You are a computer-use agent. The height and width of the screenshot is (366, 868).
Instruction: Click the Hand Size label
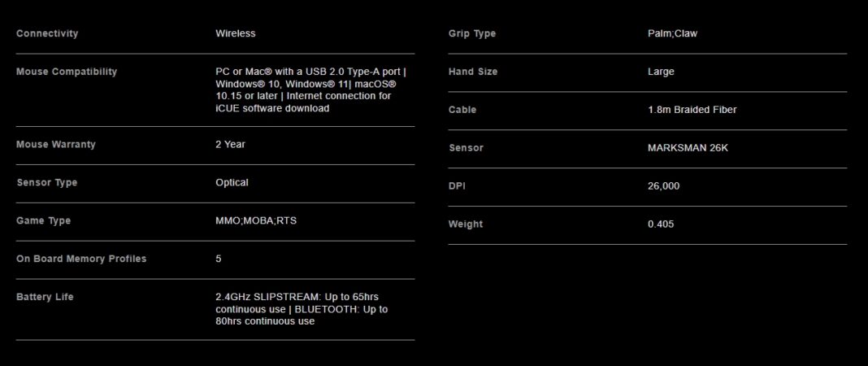click(x=473, y=72)
